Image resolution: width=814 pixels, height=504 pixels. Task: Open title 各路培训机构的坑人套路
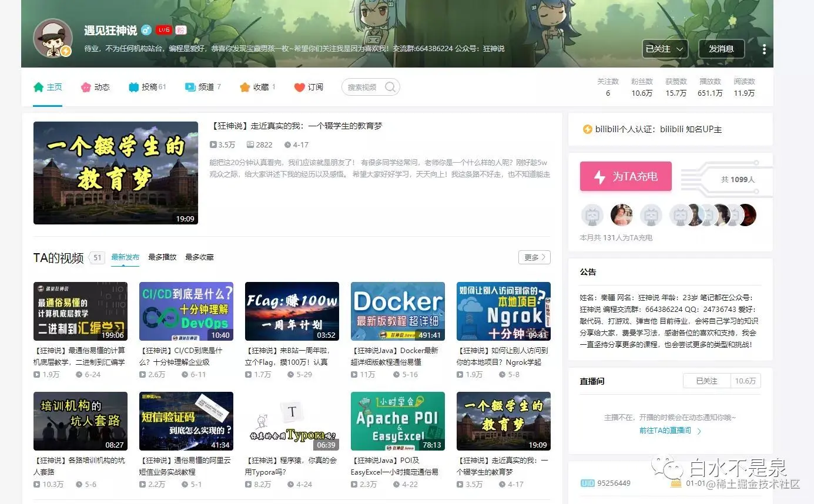[x=79, y=466]
